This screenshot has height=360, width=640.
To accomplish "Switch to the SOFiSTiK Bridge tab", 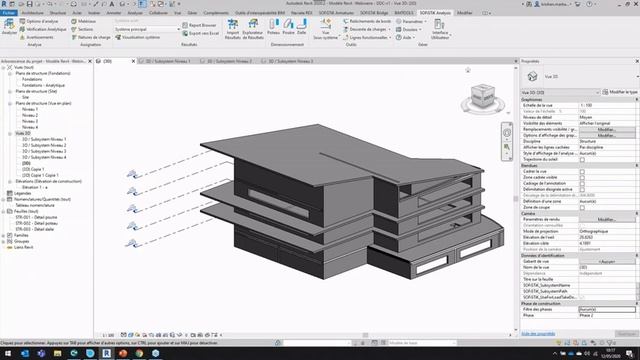I will [x=374, y=13].
